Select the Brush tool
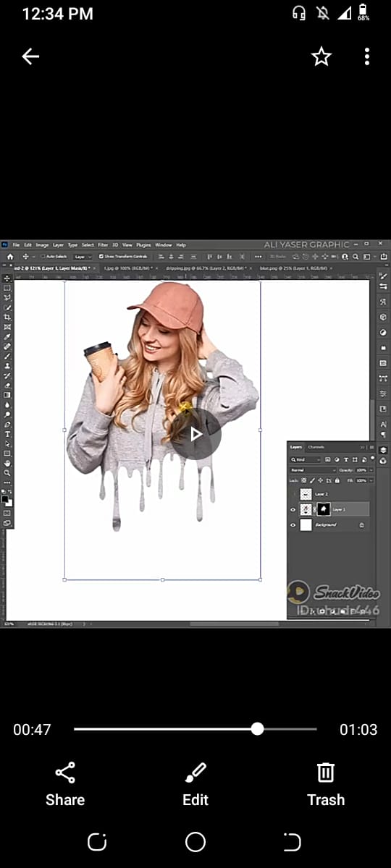Image resolution: width=391 pixels, height=868 pixels. (8, 357)
